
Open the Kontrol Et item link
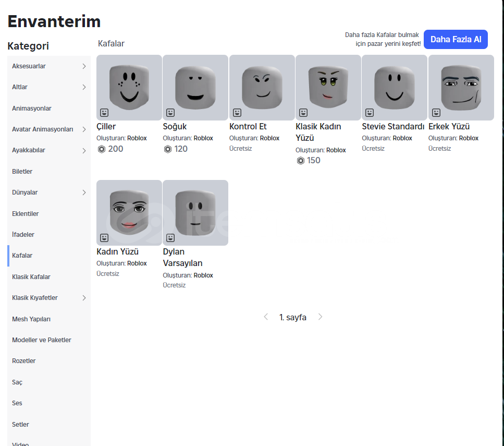[x=248, y=126]
